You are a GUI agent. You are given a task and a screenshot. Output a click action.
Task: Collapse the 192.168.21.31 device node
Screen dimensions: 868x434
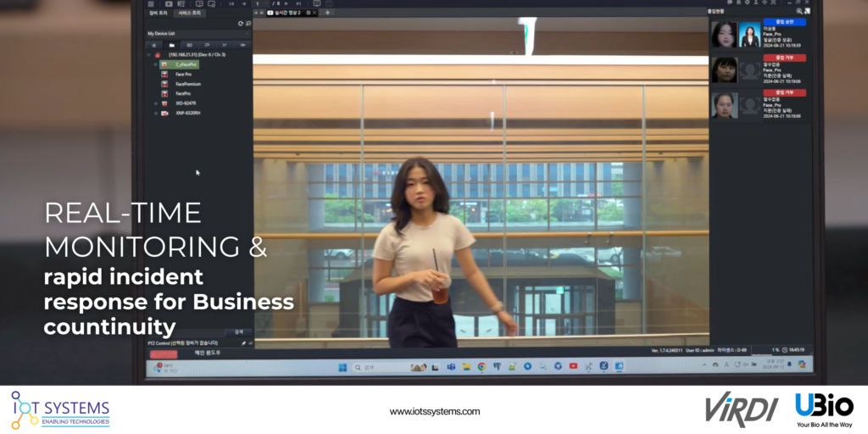pos(148,55)
